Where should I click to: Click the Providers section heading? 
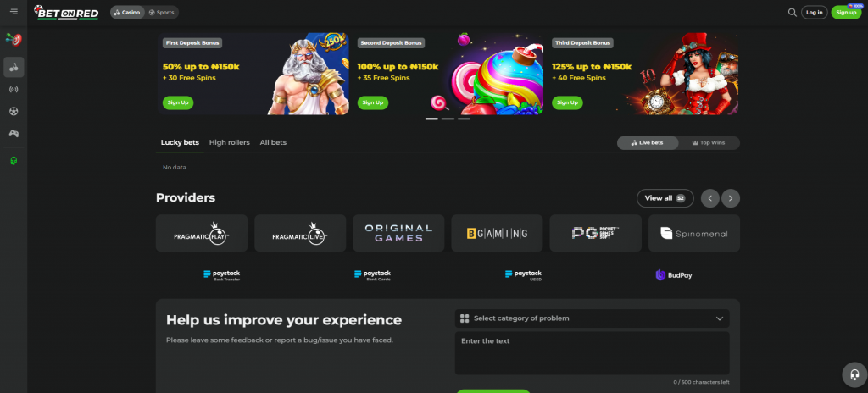click(186, 197)
